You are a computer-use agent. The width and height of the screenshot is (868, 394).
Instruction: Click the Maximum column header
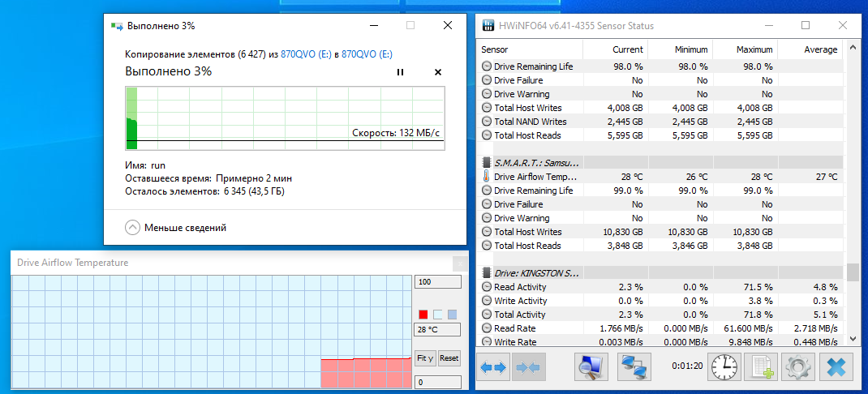pos(746,49)
